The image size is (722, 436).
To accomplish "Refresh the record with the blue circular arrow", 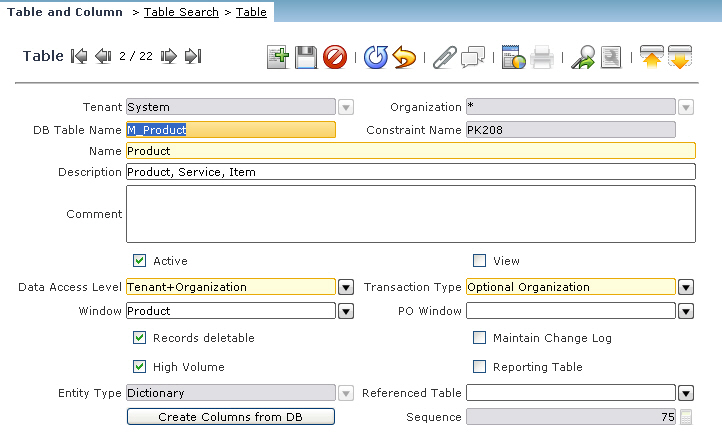I will [375, 57].
